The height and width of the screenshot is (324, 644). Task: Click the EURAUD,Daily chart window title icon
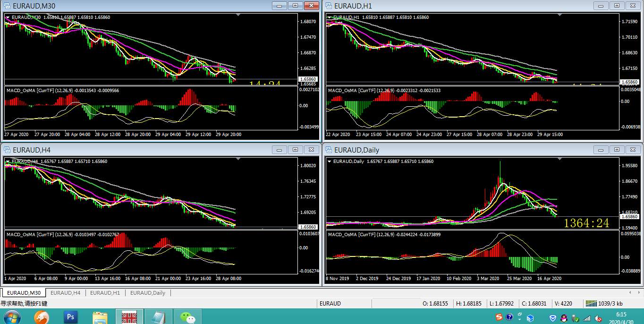[x=329, y=150]
